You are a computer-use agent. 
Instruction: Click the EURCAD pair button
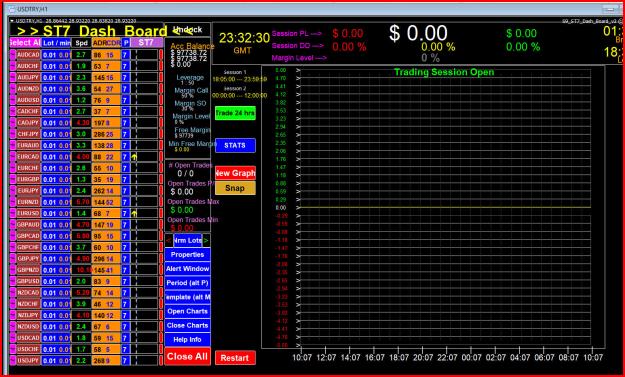[x=28, y=157]
